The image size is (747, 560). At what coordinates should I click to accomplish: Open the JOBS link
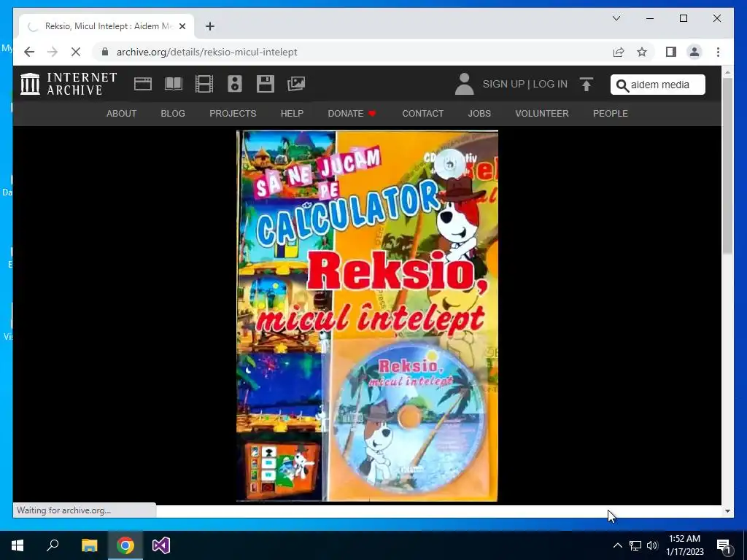[479, 113]
